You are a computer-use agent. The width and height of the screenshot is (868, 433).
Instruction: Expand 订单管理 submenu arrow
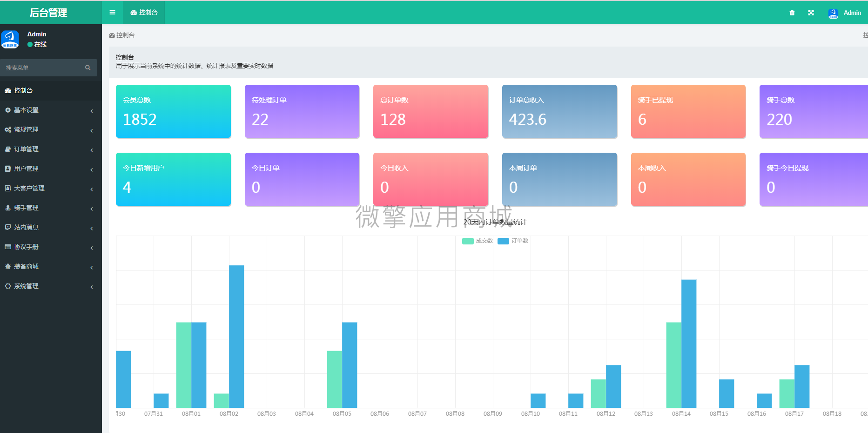click(x=92, y=150)
